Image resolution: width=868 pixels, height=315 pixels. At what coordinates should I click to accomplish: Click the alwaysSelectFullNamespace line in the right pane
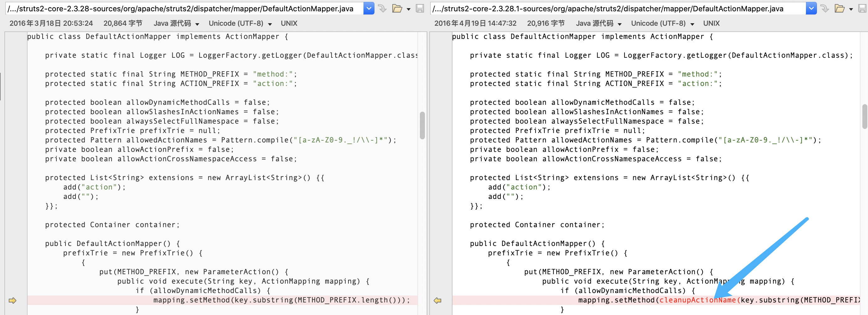pyautogui.click(x=587, y=121)
